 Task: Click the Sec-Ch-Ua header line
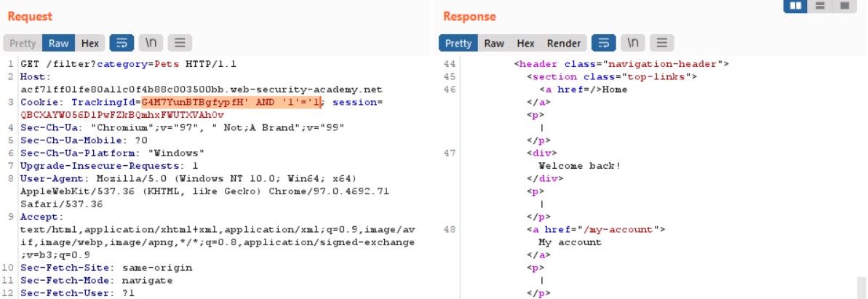183,127
